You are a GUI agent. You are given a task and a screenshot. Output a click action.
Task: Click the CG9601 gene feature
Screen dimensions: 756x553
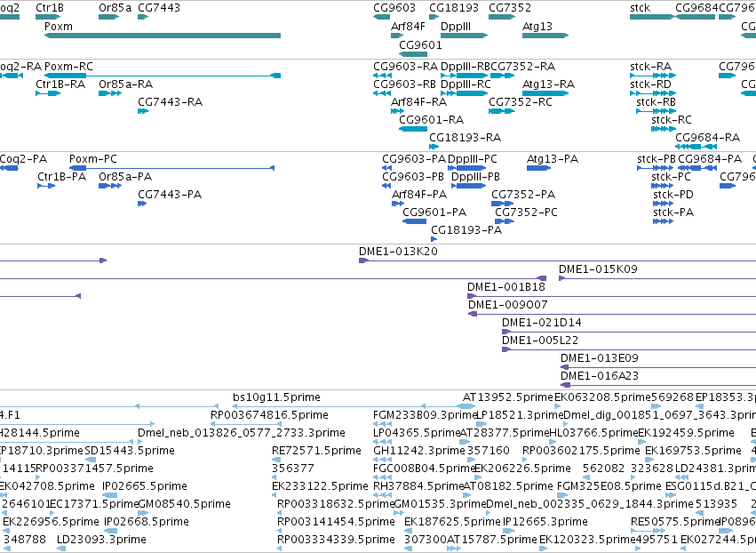[x=413, y=54]
